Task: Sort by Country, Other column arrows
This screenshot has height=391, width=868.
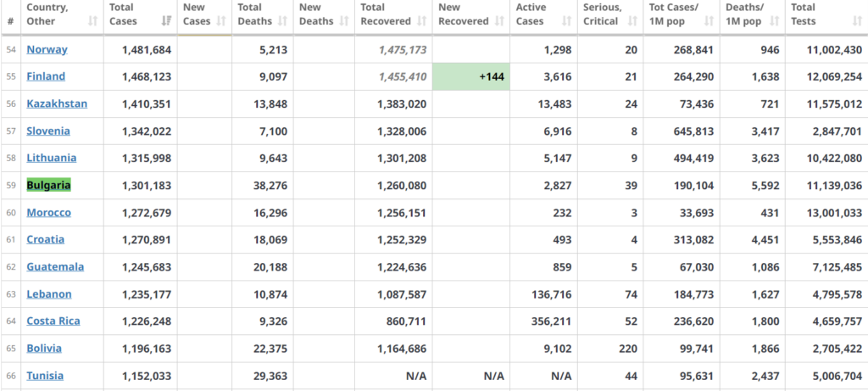Action: (92, 21)
